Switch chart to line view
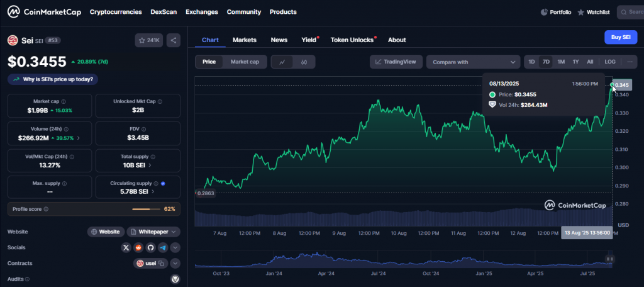Viewport: 644px width, 287px height. (282, 62)
